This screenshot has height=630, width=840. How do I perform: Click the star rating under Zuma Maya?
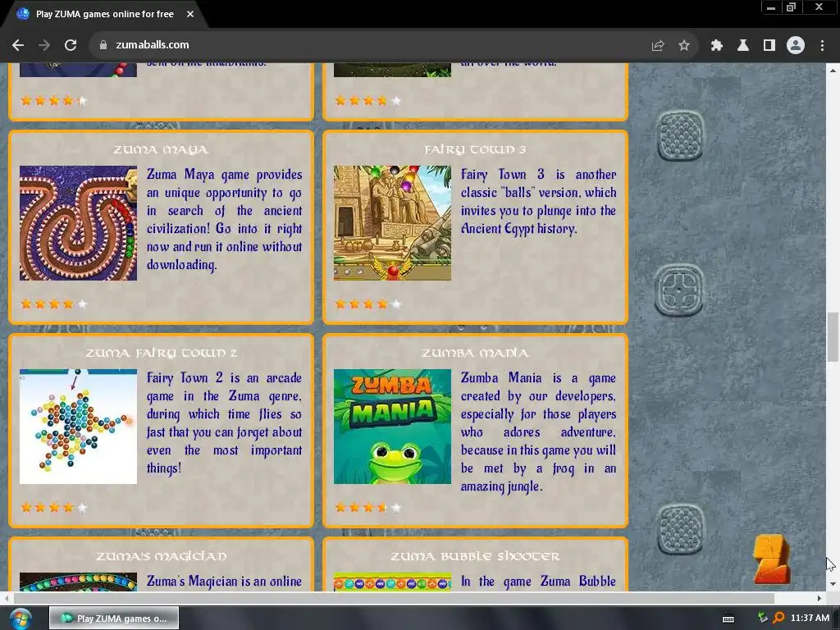click(x=53, y=304)
